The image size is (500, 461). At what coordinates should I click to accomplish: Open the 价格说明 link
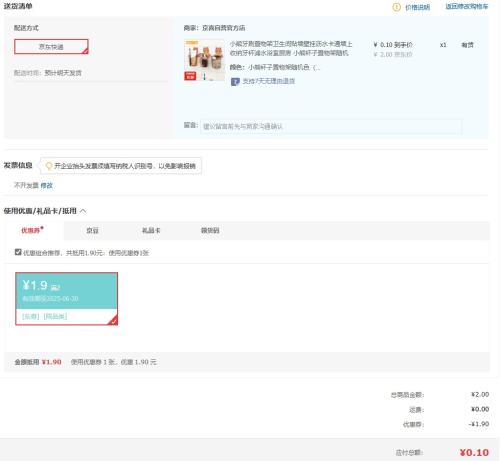pos(417,7)
